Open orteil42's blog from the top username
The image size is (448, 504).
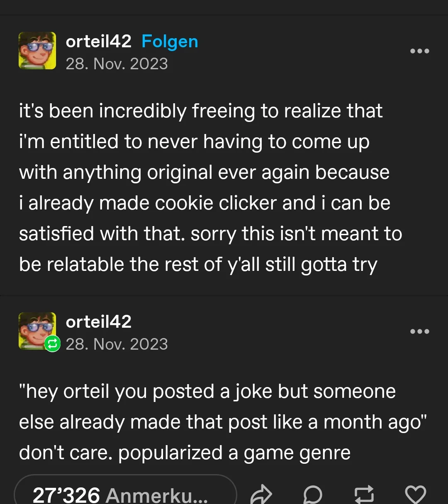click(99, 41)
